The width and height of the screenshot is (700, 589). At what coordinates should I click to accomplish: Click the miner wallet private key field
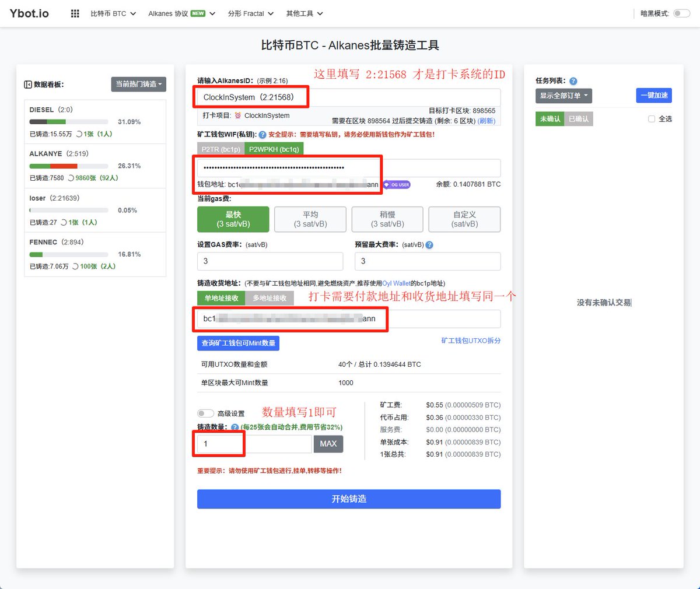[x=349, y=168]
